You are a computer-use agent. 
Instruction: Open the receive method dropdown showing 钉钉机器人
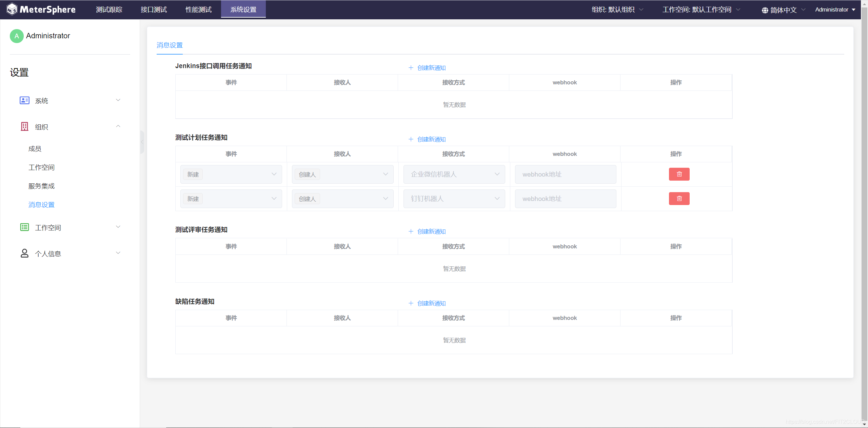[x=454, y=199]
